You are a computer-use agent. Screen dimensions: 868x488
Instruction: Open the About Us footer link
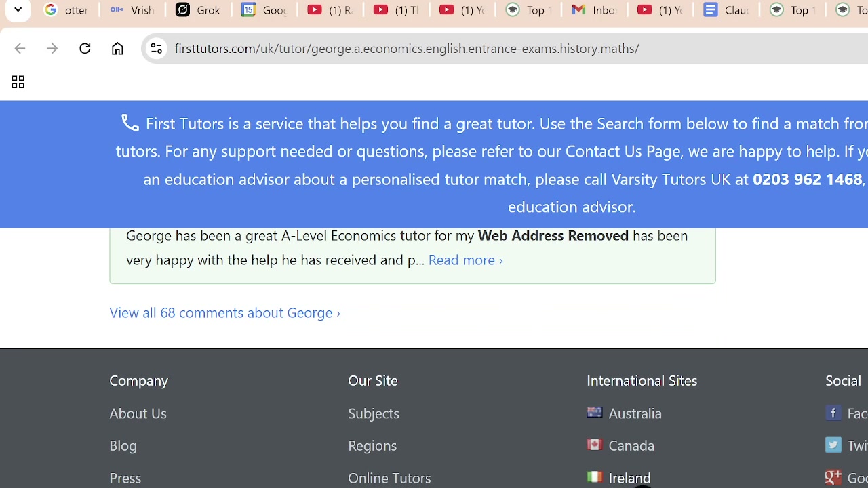138,413
